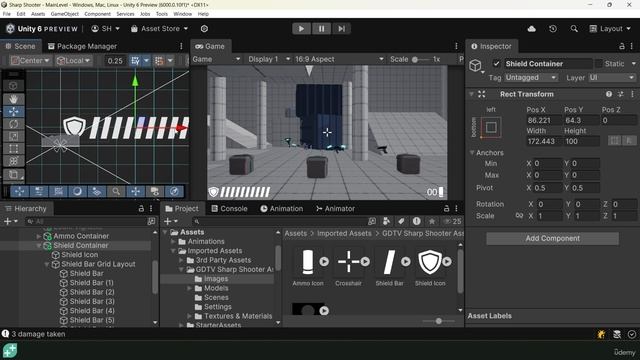Collapse Shield Bar Grid Layout in Hierarchy
Image resolution: width=640 pixels, height=360 pixels.
(x=47, y=264)
